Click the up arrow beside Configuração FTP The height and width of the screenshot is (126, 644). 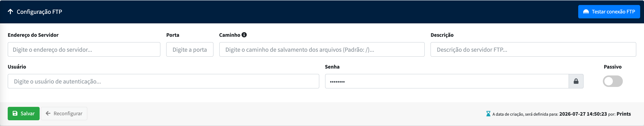(x=10, y=11)
